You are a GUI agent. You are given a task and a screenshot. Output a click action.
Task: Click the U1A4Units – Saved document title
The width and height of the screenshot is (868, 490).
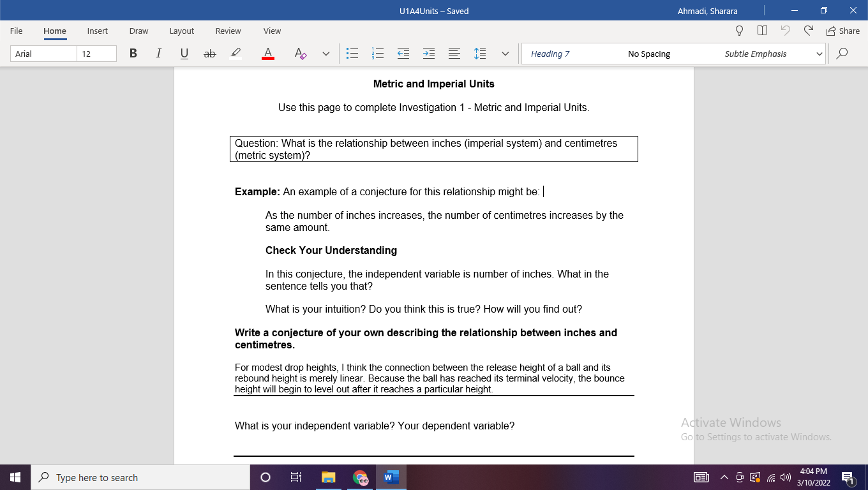coord(434,11)
